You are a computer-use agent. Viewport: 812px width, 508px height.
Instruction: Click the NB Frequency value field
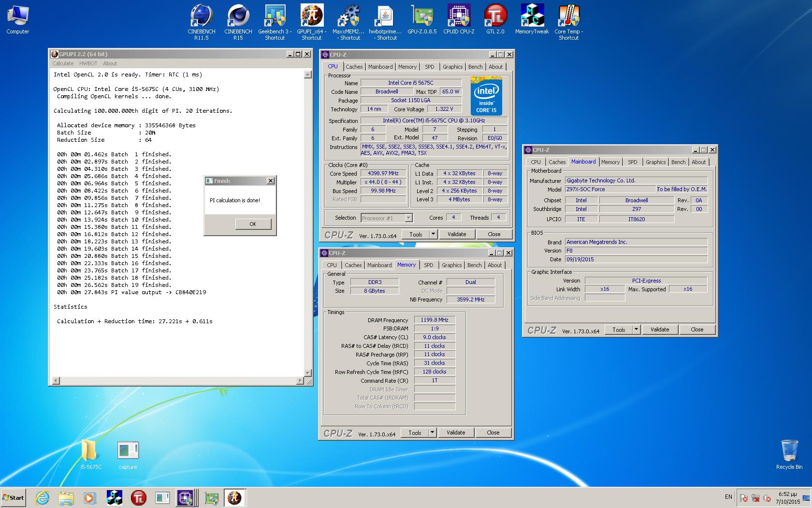(471, 299)
